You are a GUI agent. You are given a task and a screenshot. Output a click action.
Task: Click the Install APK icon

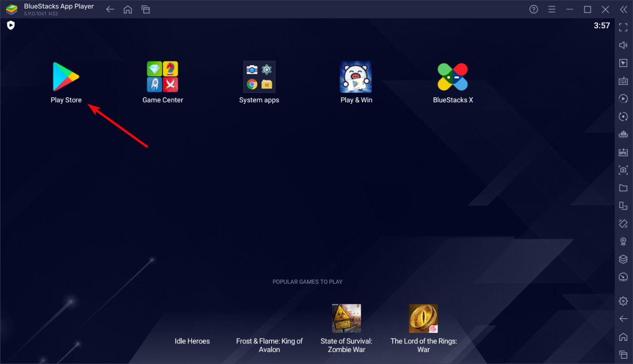pyautogui.click(x=623, y=152)
